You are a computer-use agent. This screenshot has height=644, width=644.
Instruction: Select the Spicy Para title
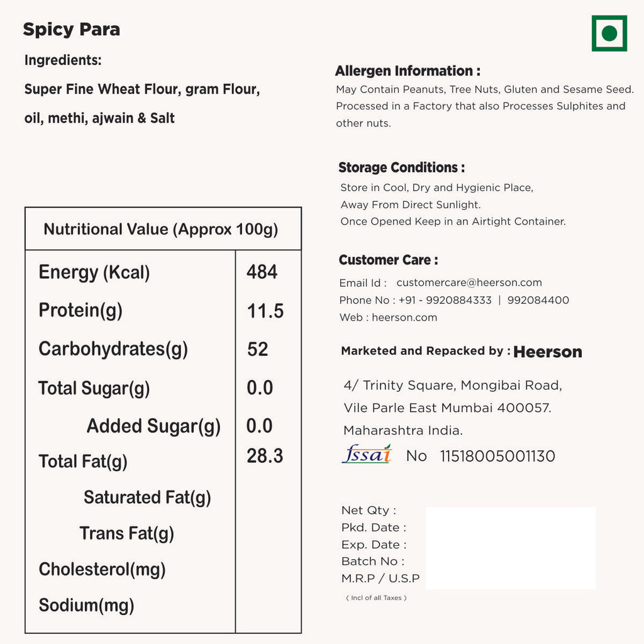click(71, 30)
